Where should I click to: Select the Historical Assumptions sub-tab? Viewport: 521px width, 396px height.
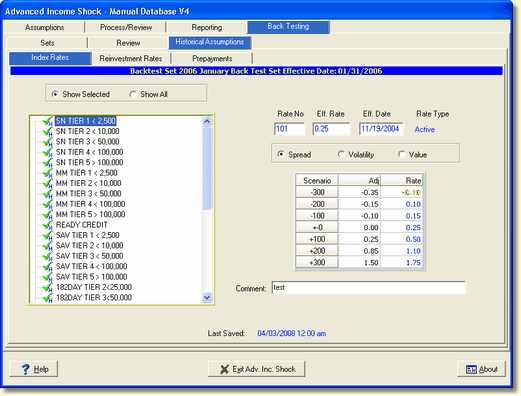[210, 42]
